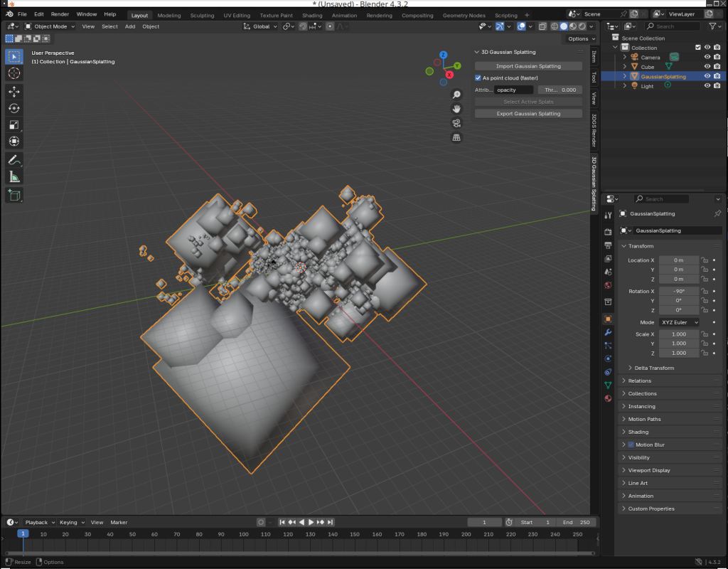Toggle camera view icon in viewport
This screenshot has height=569, width=728.
pos(456,123)
